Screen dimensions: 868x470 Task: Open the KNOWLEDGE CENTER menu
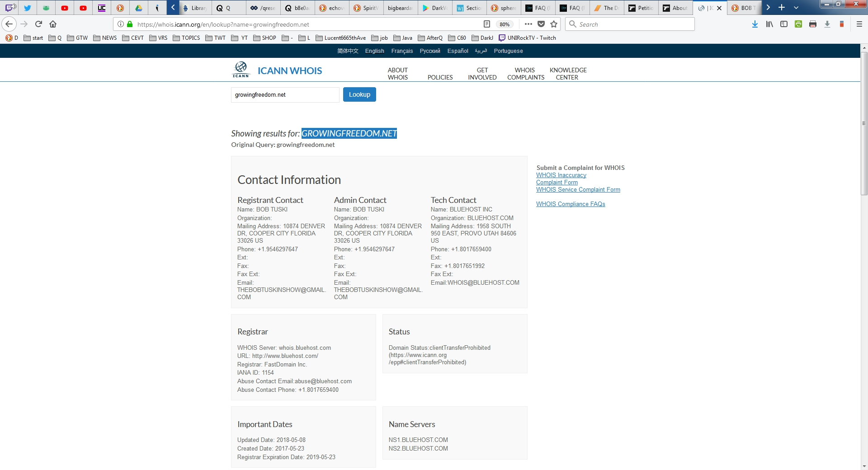[x=568, y=74]
